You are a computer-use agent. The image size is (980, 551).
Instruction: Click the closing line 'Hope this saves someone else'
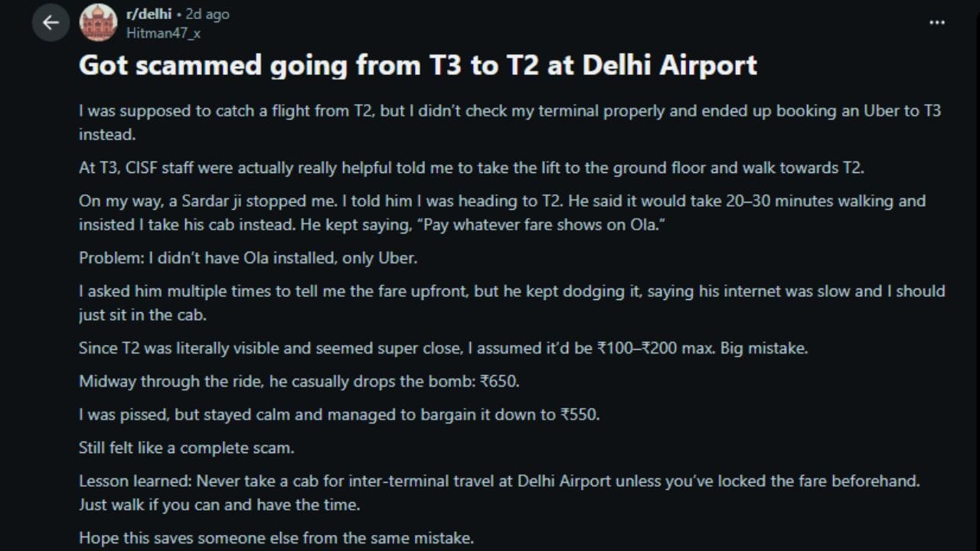tap(276, 538)
